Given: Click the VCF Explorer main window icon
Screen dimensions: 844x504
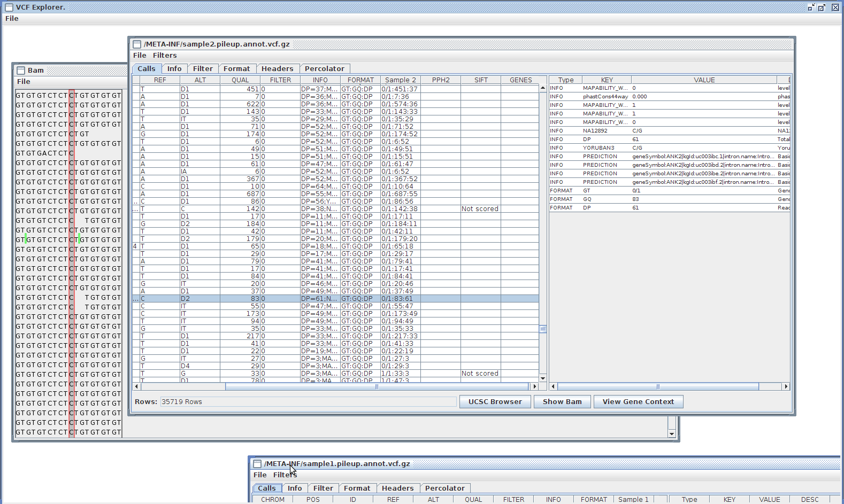Looking at the screenshot, I should 9,7.
